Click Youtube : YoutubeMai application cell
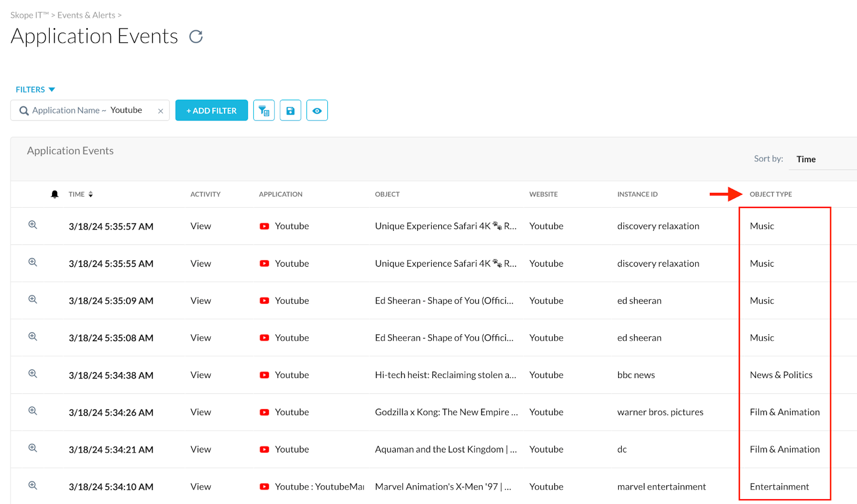Image resolution: width=857 pixels, height=504 pixels. coord(319,486)
